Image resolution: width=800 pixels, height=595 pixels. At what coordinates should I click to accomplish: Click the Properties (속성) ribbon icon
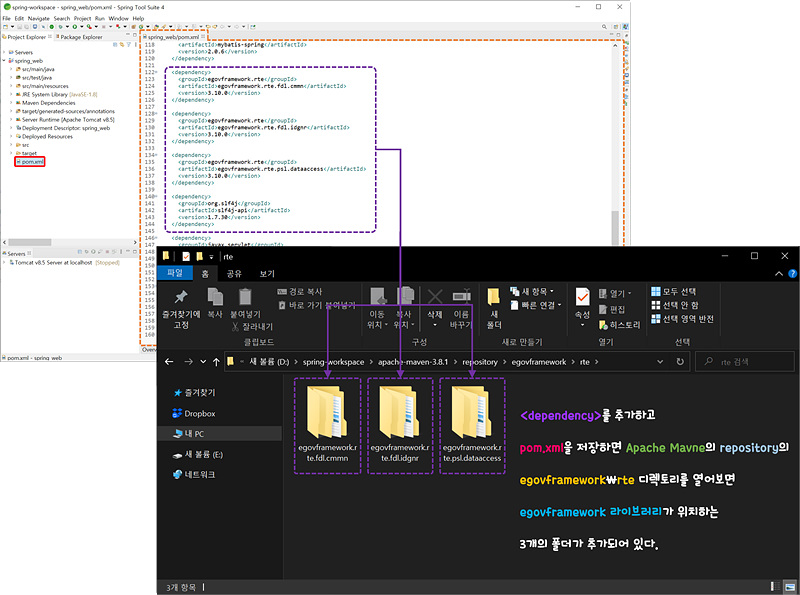pyautogui.click(x=582, y=297)
